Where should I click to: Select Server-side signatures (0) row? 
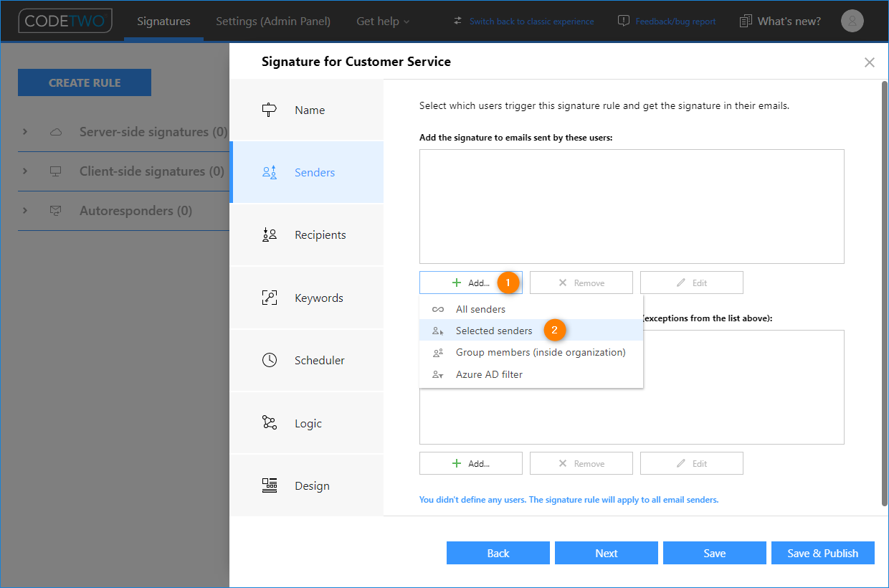tap(123, 132)
